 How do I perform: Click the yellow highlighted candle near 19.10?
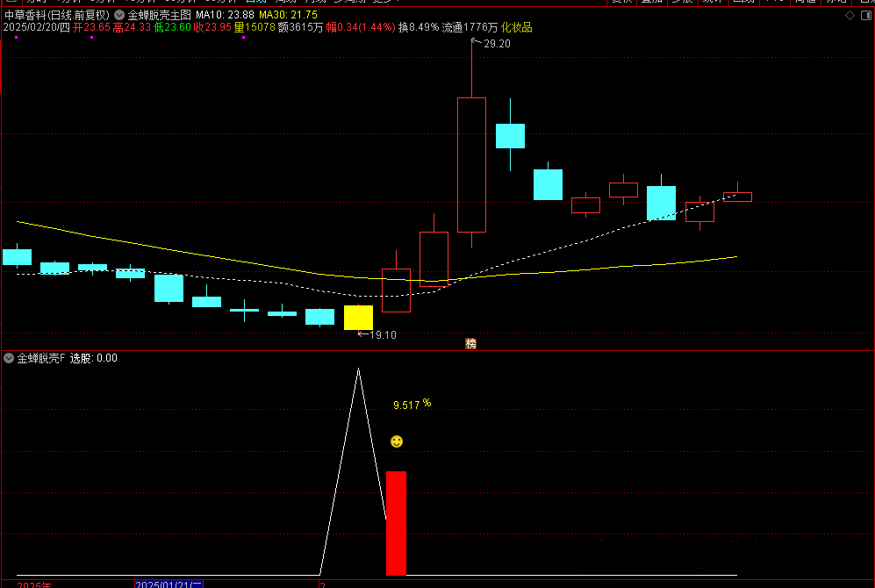point(358,317)
